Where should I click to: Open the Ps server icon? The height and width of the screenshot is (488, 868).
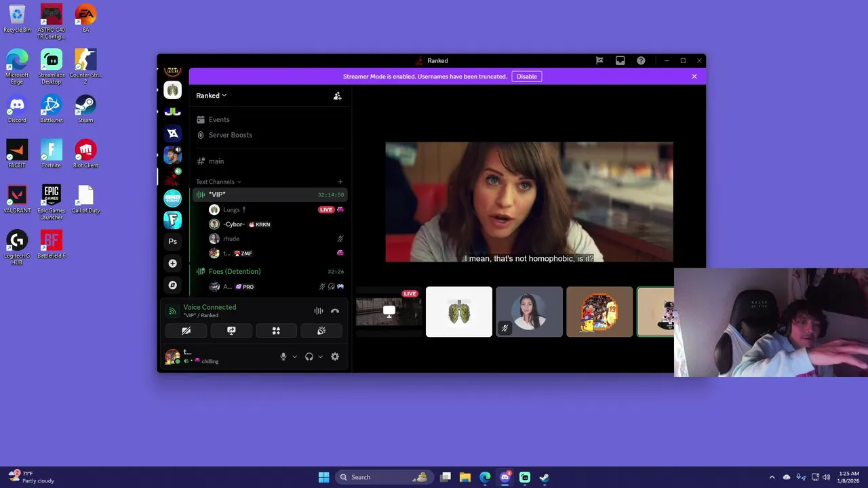172,241
